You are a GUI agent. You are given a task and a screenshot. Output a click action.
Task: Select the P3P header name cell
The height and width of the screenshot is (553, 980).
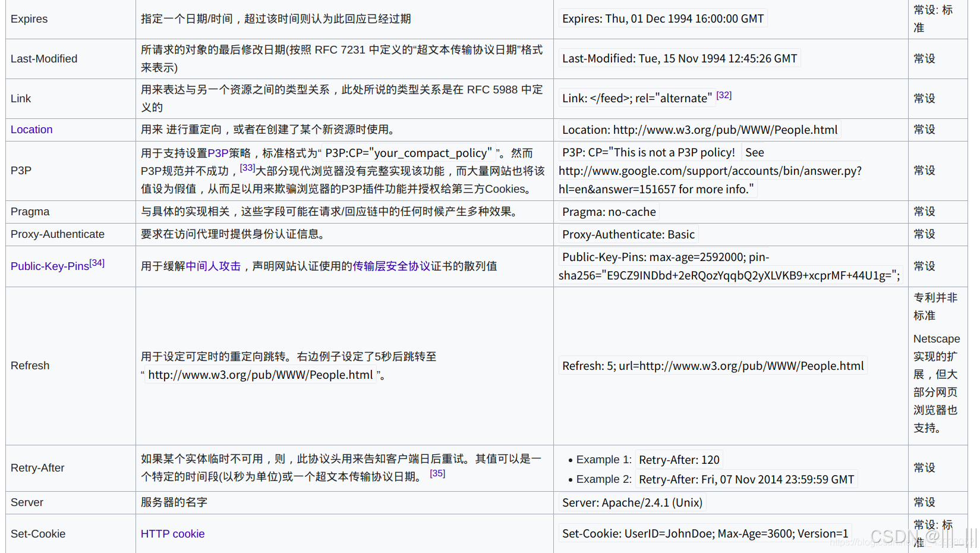click(71, 171)
